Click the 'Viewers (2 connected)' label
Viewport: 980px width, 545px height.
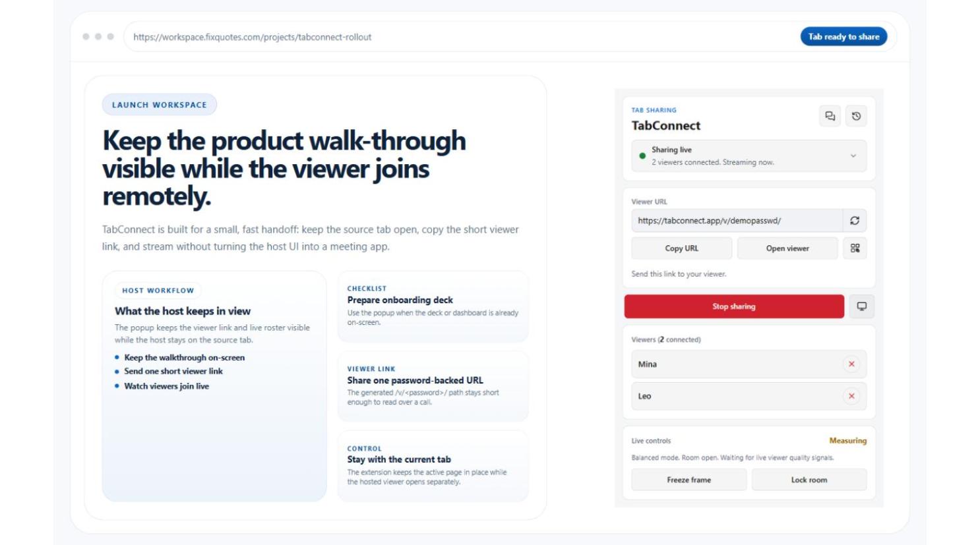pyautogui.click(x=666, y=340)
